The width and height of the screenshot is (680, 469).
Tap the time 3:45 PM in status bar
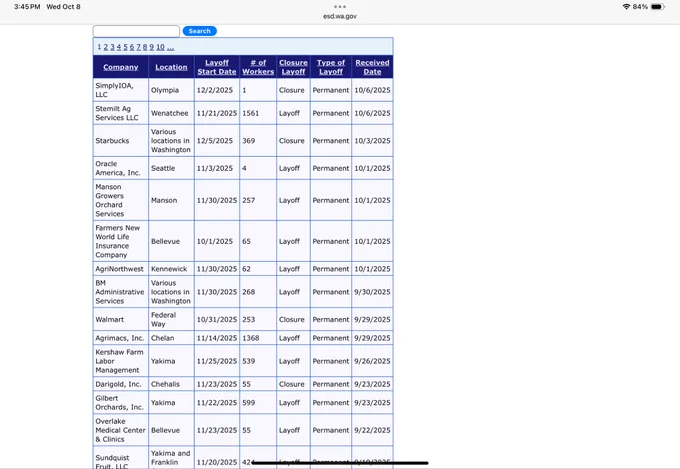pos(27,7)
